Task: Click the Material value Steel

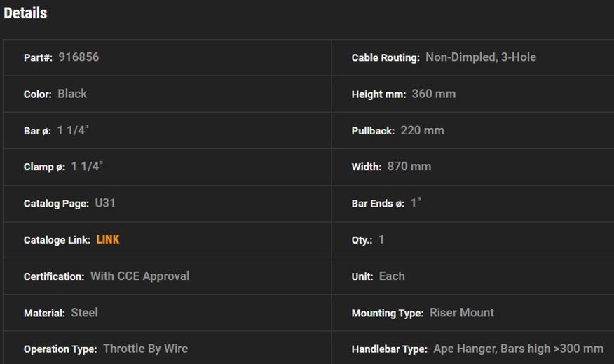Action: [x=84, y=312]
